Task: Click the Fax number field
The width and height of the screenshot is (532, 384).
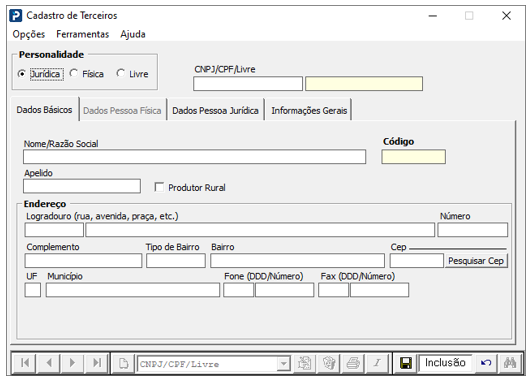Action: click(379, 290)
